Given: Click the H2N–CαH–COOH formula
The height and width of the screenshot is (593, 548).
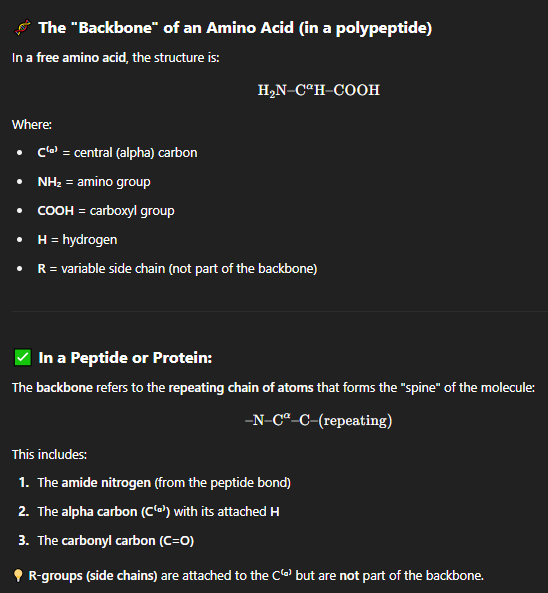Looking at the screenshot, I should (x=318, y=90).
